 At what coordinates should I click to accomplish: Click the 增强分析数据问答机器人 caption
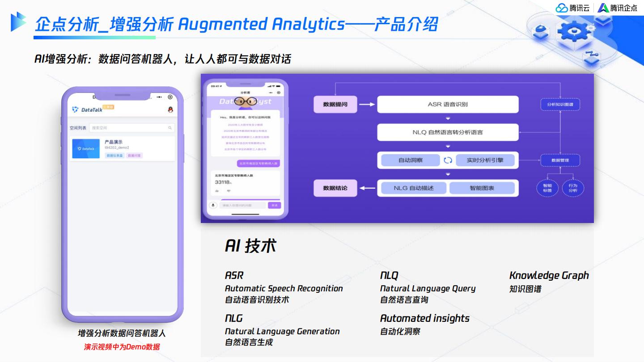coord(122,333)
